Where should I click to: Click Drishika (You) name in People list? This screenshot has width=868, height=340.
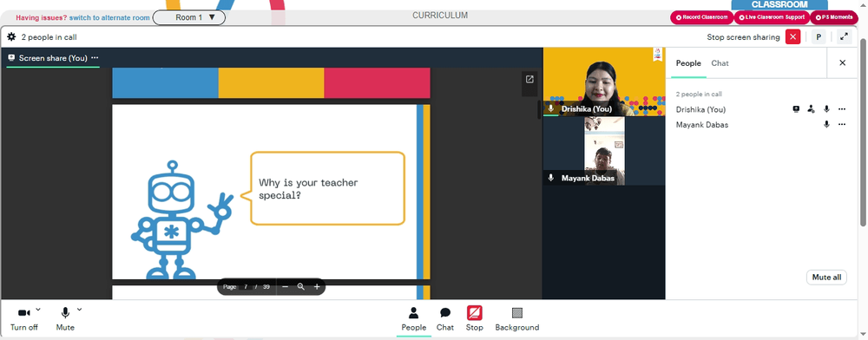[x=700, y=109]
